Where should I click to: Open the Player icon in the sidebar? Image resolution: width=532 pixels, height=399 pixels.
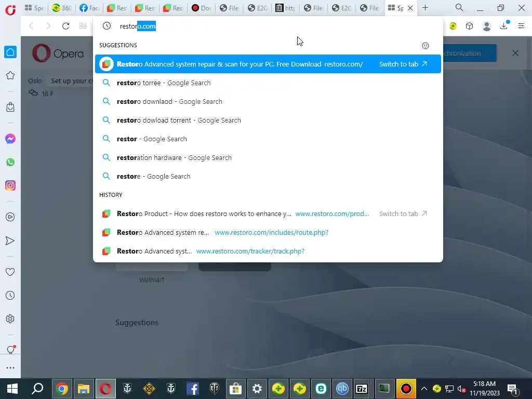click(x=10, y=217)
